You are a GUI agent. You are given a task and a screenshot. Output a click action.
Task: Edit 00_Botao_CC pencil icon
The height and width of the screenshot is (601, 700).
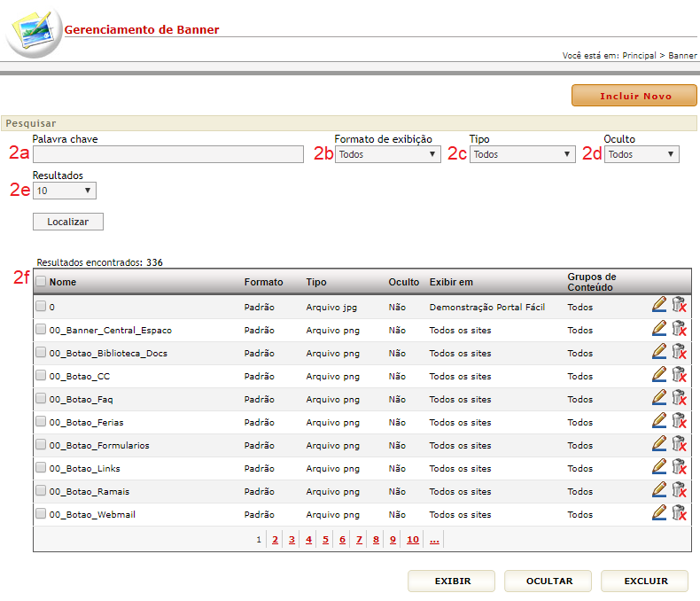pos(659,375)
